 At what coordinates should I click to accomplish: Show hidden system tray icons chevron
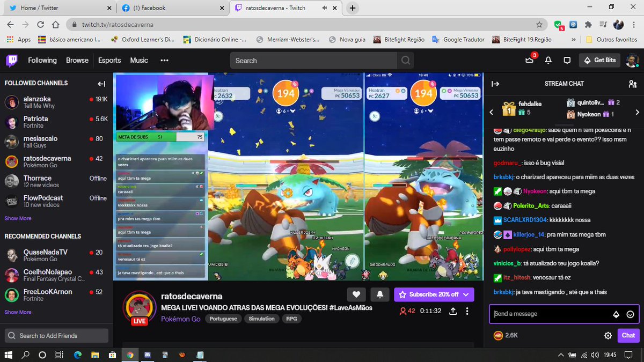coord(561,354)
